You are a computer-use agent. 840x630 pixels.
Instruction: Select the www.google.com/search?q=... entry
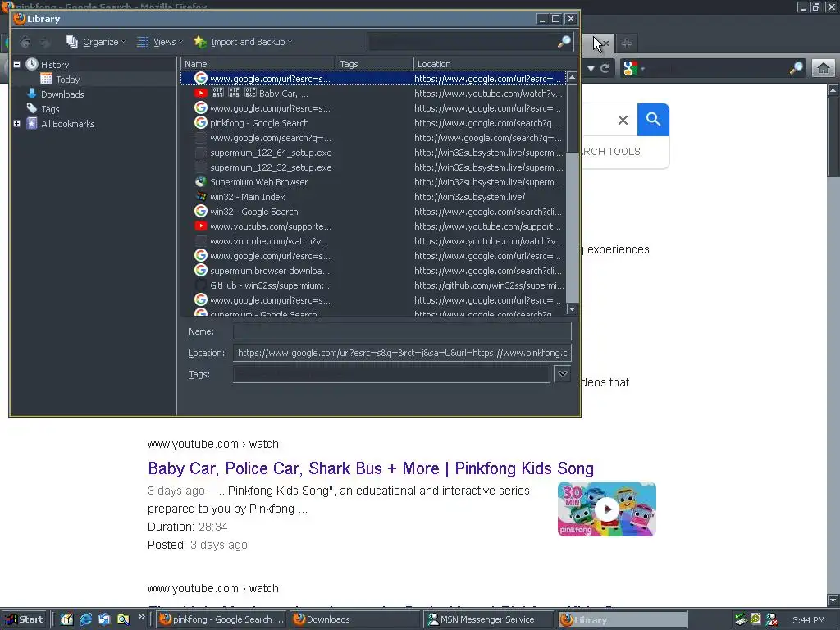(x=373, y=138)
